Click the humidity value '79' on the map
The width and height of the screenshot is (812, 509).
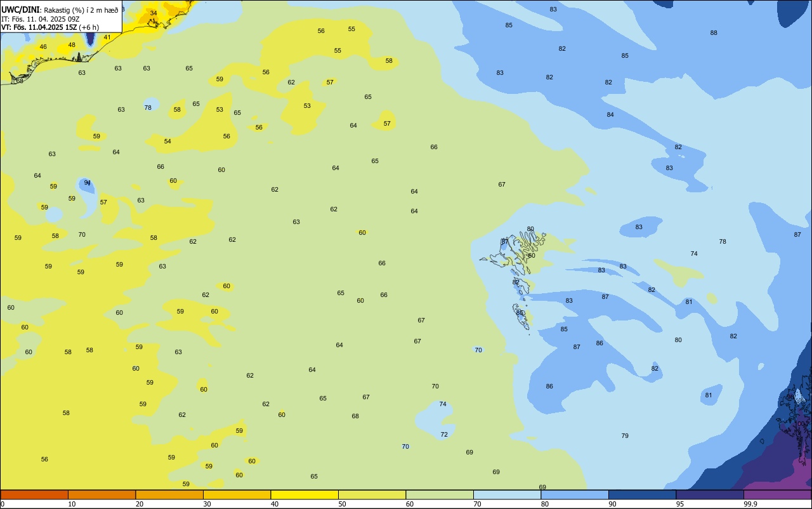tap(625, 435)
